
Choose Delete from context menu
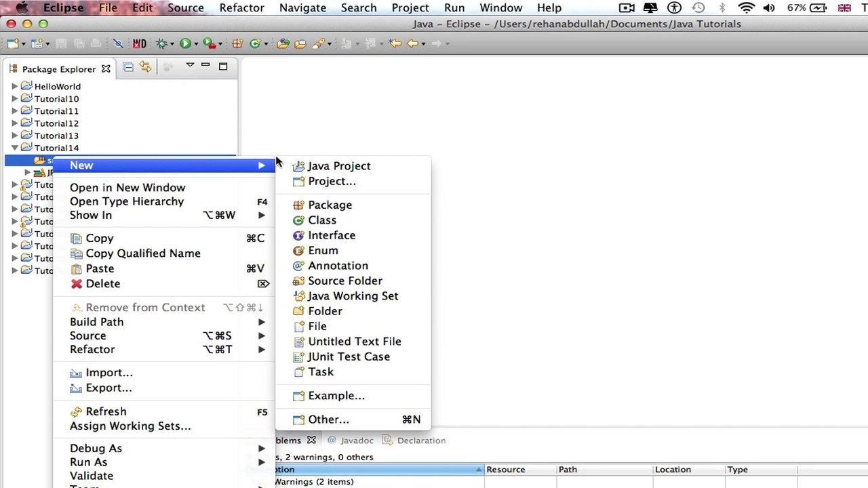164,284
